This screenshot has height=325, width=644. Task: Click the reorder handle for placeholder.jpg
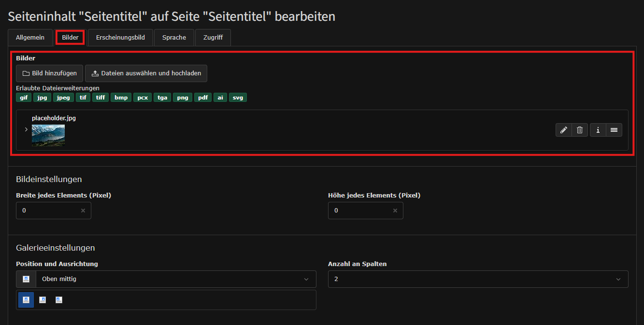pyautogui.click(x=614, y=130)
